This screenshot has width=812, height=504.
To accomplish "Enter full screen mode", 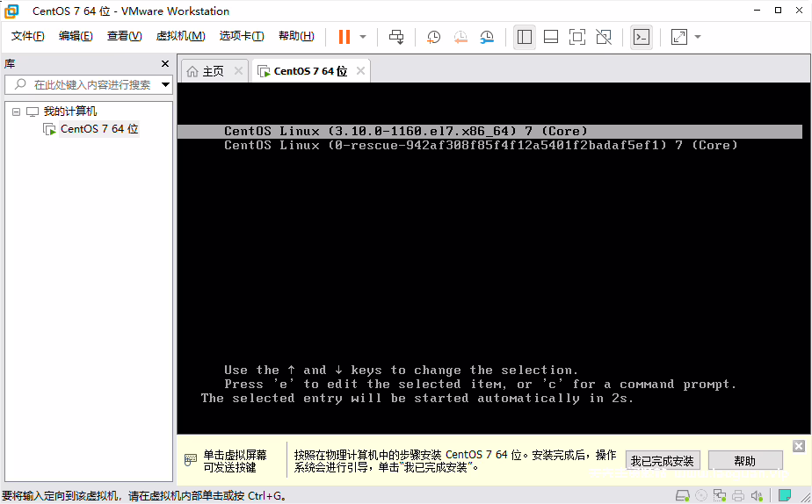I will coord(577,37).
